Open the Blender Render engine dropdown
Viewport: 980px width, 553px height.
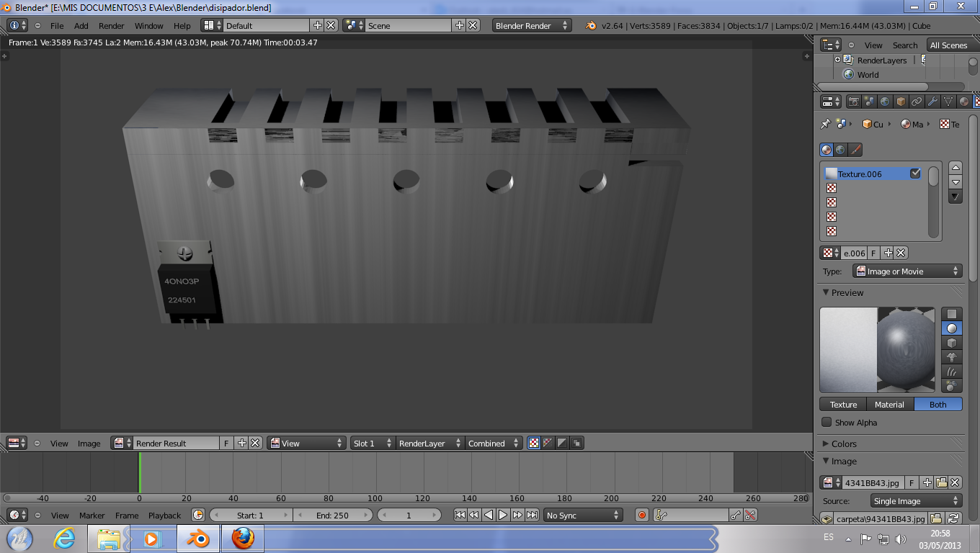point(532,26)
